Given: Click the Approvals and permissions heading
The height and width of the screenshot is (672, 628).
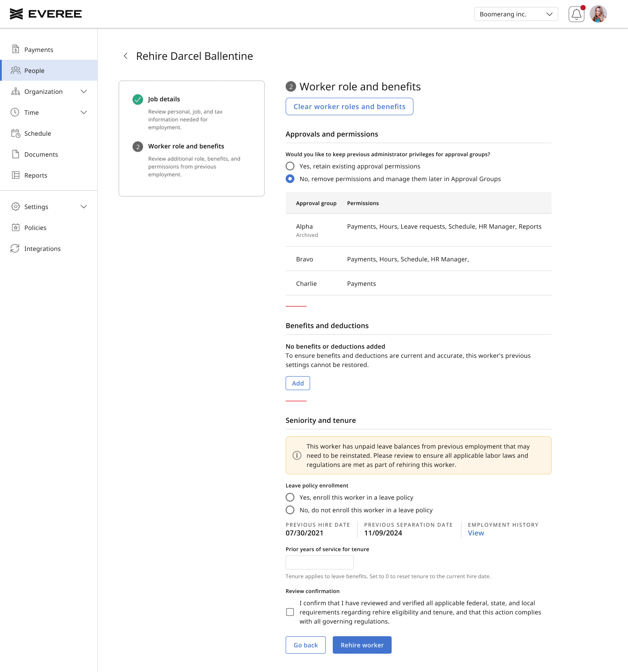Looking at the screenshot, I should [332, 134].
